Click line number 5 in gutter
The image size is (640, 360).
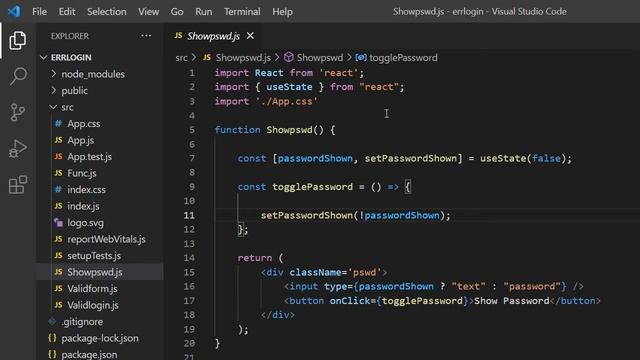(x=192, y=130)
